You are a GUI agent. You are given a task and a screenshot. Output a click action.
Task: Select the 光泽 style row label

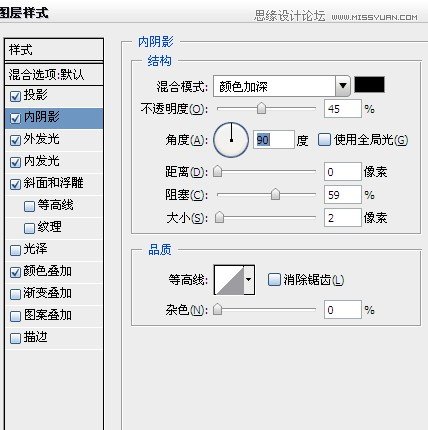pos(36,249)
